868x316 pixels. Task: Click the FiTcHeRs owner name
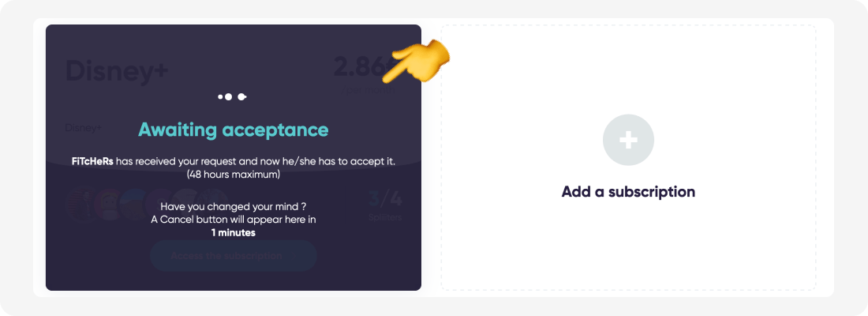point(92,161)
